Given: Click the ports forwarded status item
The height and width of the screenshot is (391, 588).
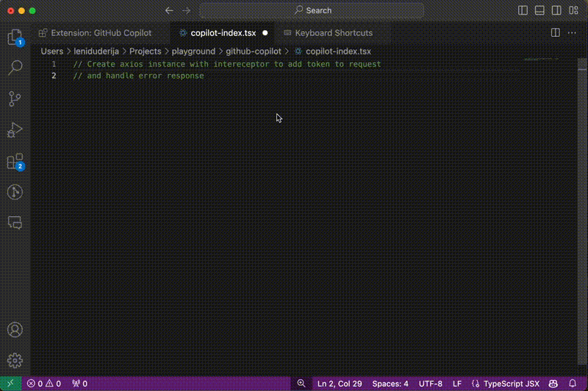Looking at the screenshot, I should (x=80, y=384).
